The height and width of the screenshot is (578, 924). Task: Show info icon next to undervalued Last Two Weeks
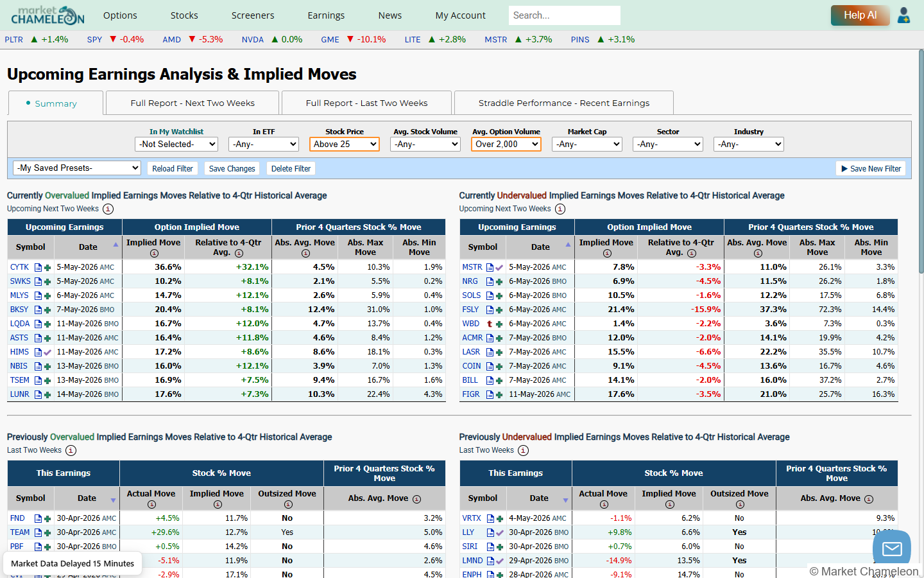[524, 450]
